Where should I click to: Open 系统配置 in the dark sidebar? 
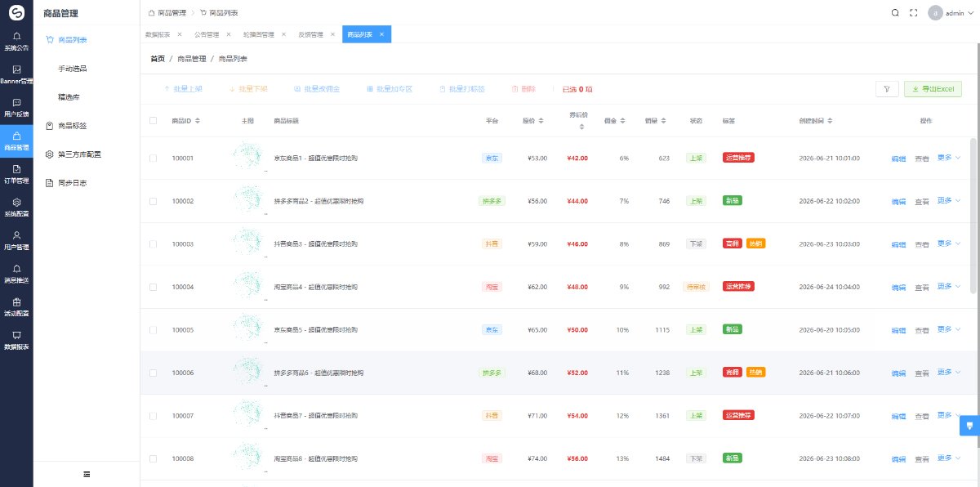16,208
